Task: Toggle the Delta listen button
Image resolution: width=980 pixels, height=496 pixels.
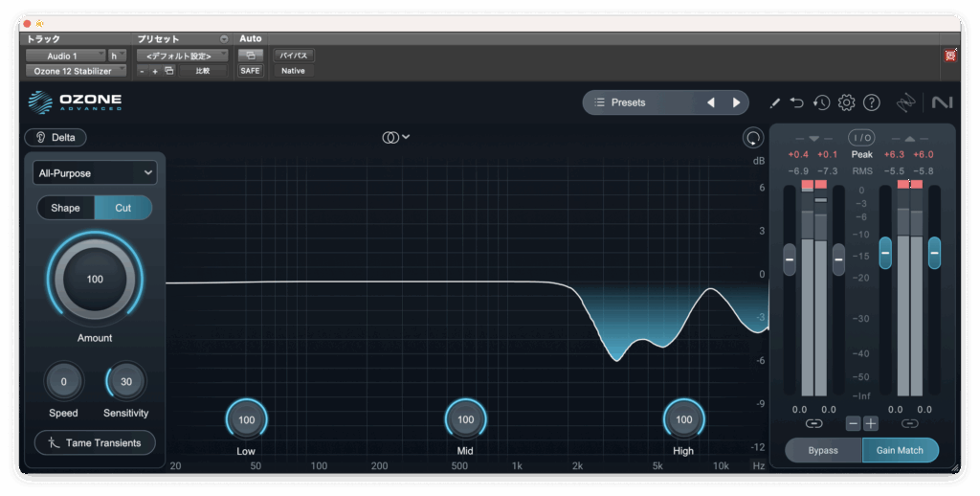Action: pyautogui.click(x=56, y=137)
